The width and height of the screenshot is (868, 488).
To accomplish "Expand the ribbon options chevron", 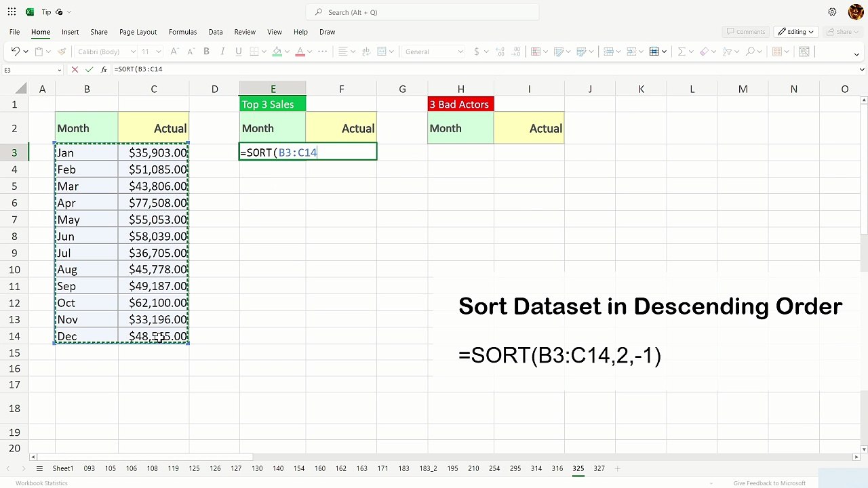I will (x=856, y=54).
